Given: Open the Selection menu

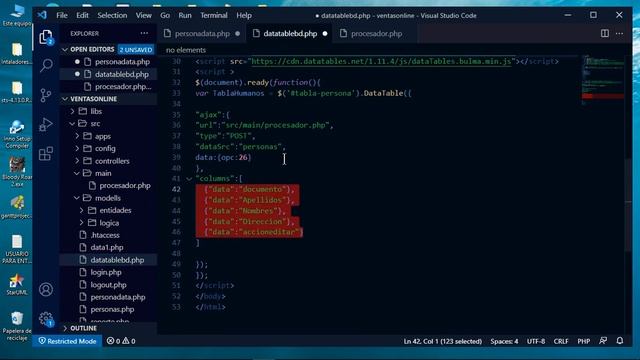Looking at the screenshot, I should 112,16.
